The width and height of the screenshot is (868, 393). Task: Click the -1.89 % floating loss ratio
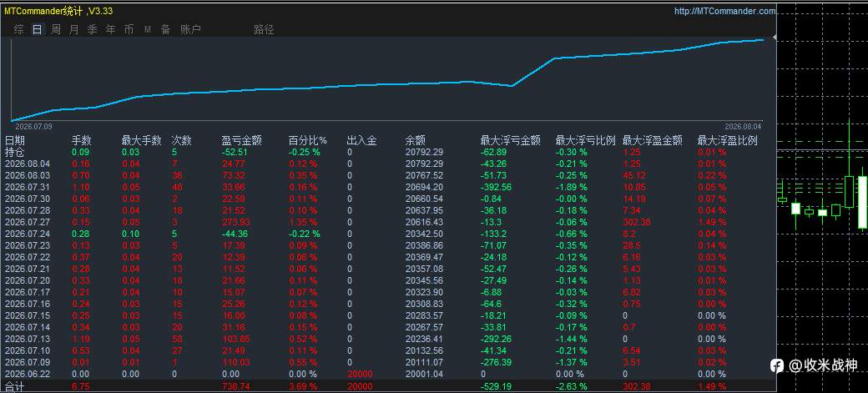point(571,187)
